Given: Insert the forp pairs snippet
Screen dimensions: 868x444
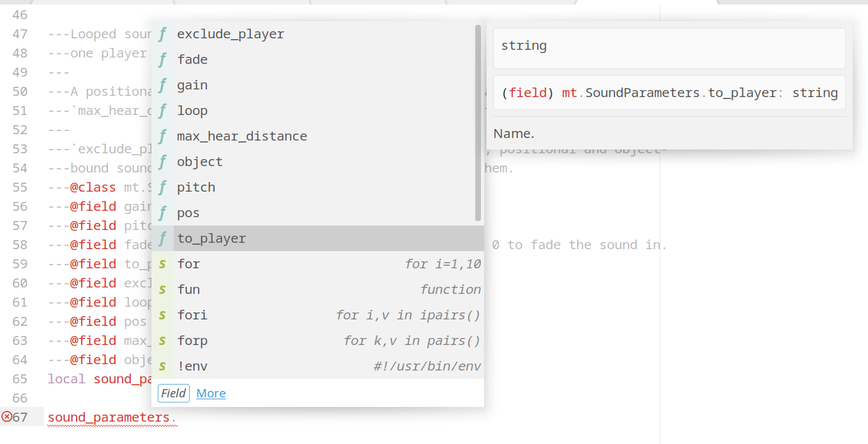Looking at the screenshot, I should pos(317,341).
